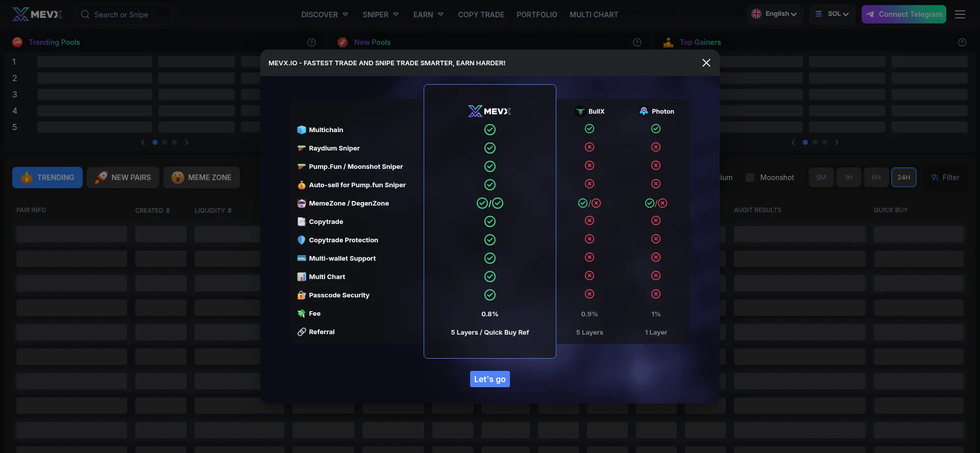Click the New Pools help icon
This screenshot has width=980, height=453.
tap(637, 42)
